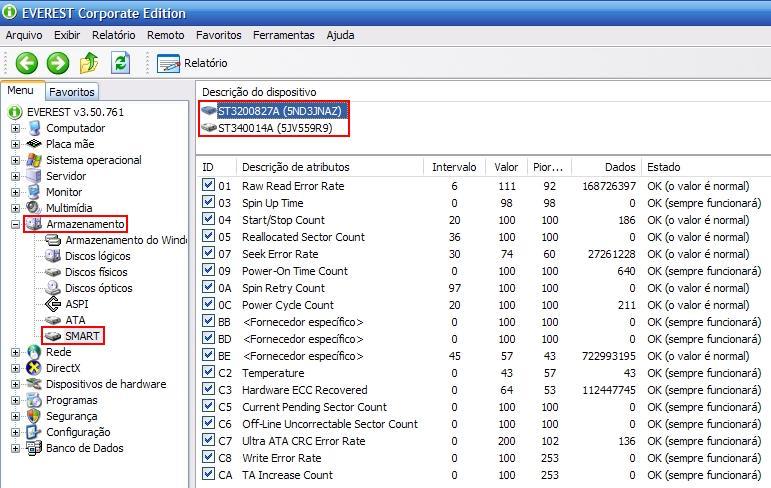The height and width of the screenshot is (488, 771).
Task: Click the up-level folder arrow icon
Action: tap(89, 63)
